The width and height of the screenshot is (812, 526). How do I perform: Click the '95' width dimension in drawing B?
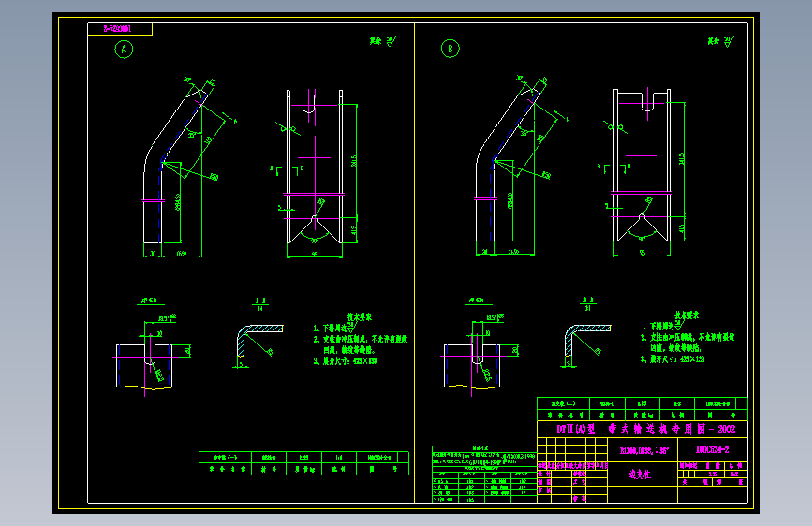coord(642,253)
